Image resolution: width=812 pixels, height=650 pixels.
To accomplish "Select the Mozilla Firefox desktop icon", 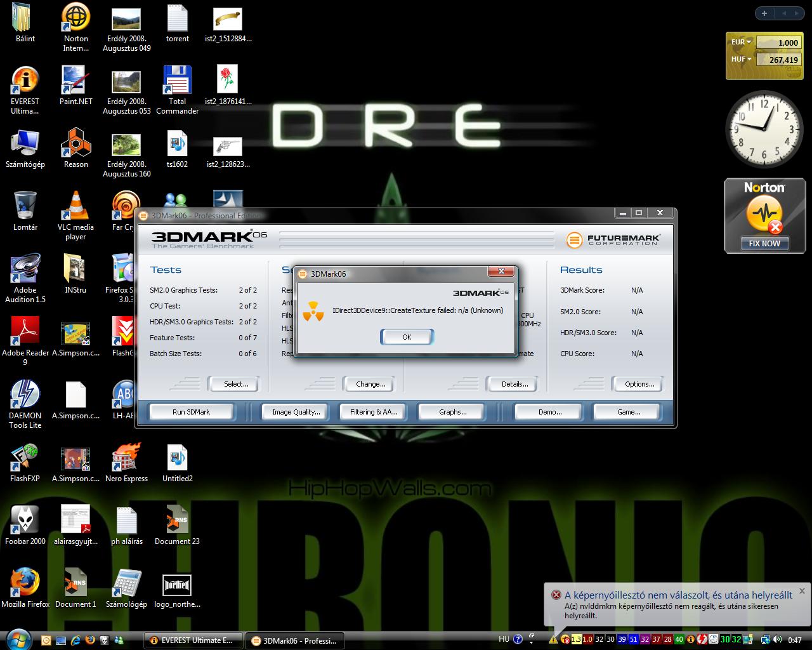I will click(25, 589).
